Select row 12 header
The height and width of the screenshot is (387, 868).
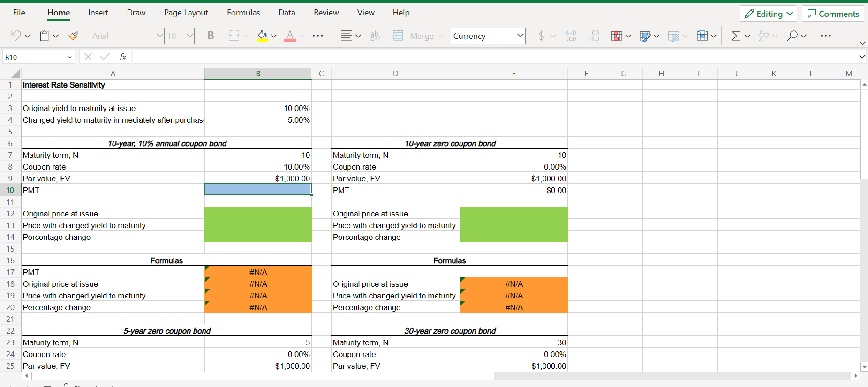pos(10,214)
